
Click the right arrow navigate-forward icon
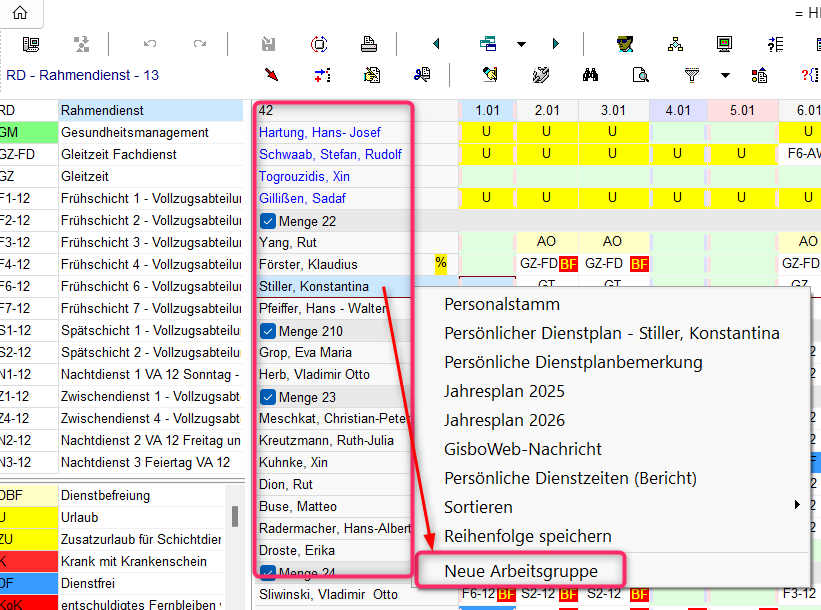pyautogui.click(x=555, y=44)
